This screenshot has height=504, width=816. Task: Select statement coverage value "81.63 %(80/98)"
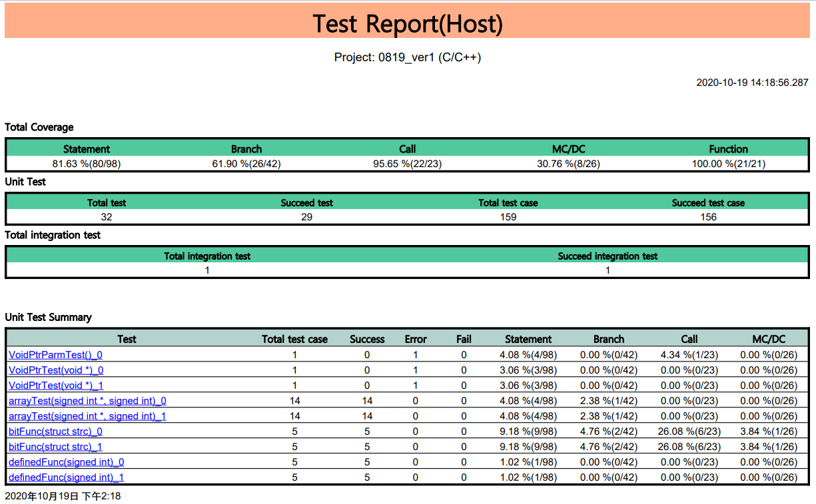click(x=87, y=164)
